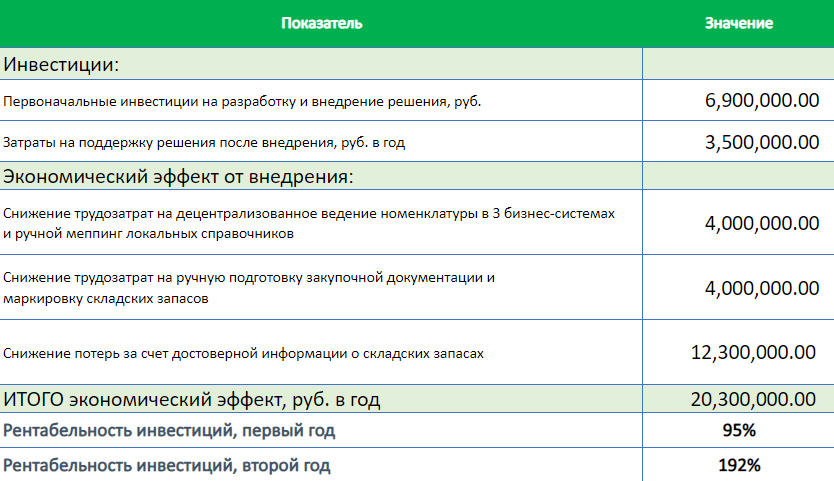This screenshot has width=834, height=481.
Task: Click the 20,300,000.00 total value
Action: click(754, 400)
